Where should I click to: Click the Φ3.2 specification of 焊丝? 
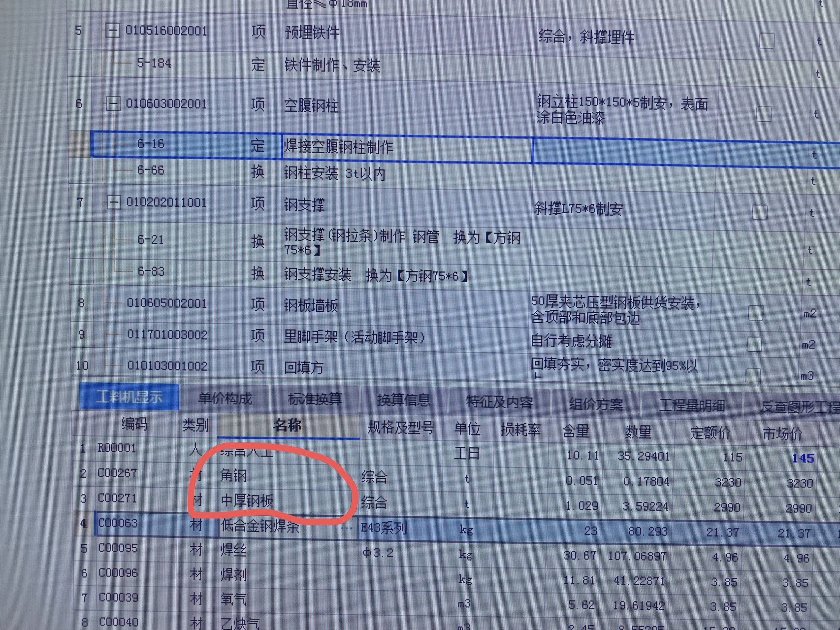[x=378, y=553]
